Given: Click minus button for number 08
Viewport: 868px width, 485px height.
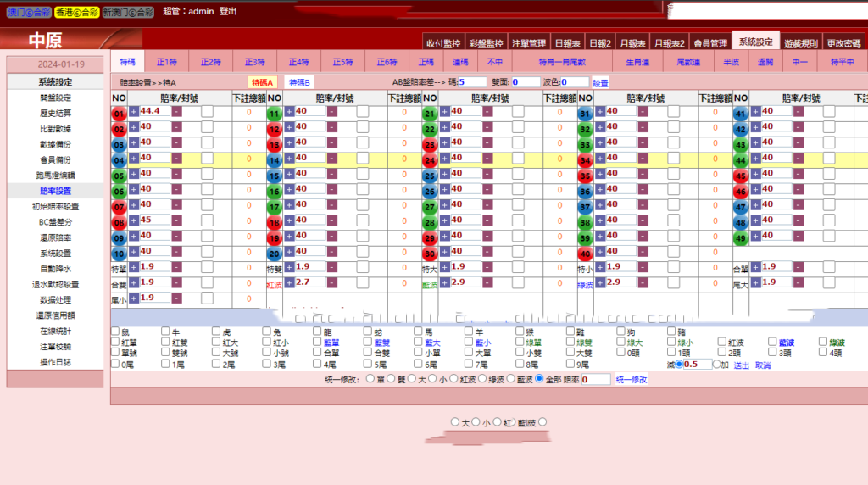Looking at the screenshot, I should point(176,220).
